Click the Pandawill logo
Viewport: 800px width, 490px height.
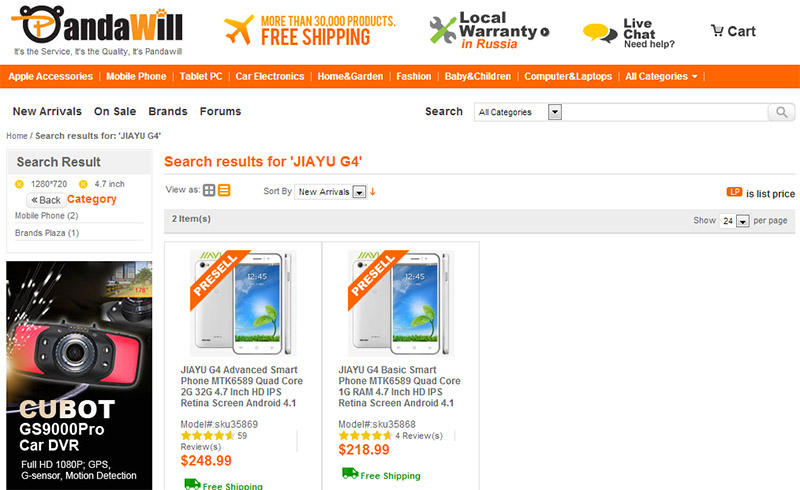[x=97, y=30]
